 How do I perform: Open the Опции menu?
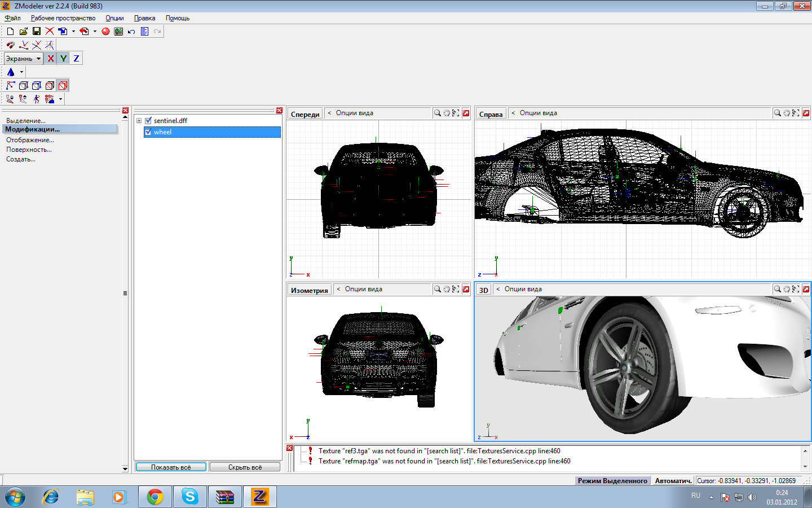114,18
